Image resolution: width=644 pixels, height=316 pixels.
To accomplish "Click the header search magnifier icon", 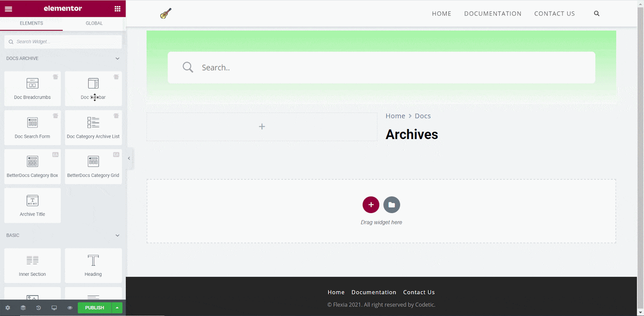I will point(597,14).
